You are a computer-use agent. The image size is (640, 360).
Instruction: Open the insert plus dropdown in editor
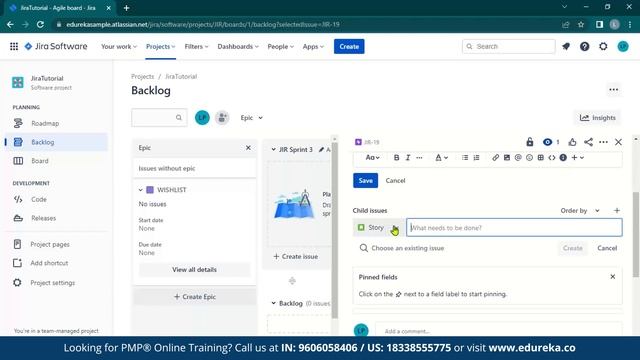coord(578,158)
